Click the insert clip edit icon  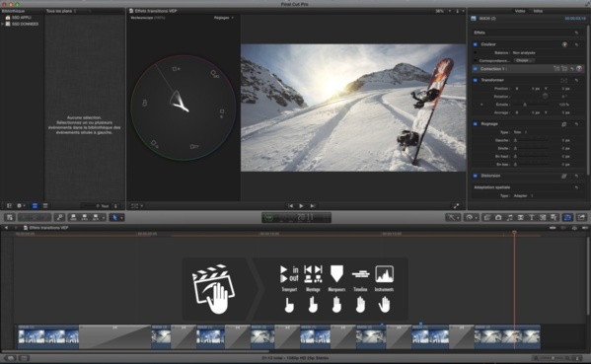coord(85,217)
